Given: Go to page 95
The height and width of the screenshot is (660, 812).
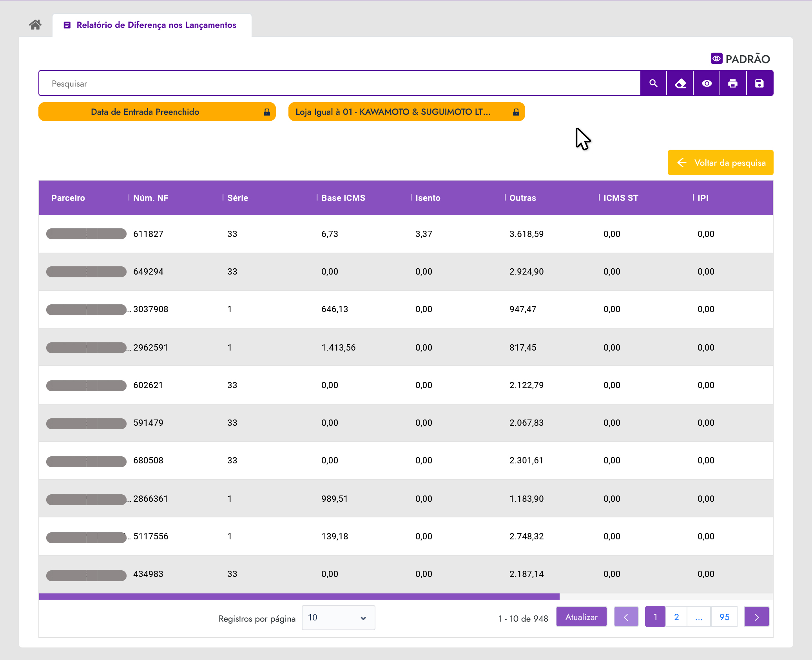Looking at the screenshot, I should 724,617.
